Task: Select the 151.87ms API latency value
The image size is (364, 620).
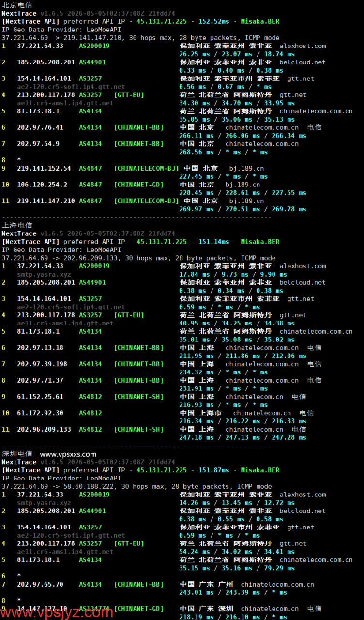Action: (x=214, y=470)
